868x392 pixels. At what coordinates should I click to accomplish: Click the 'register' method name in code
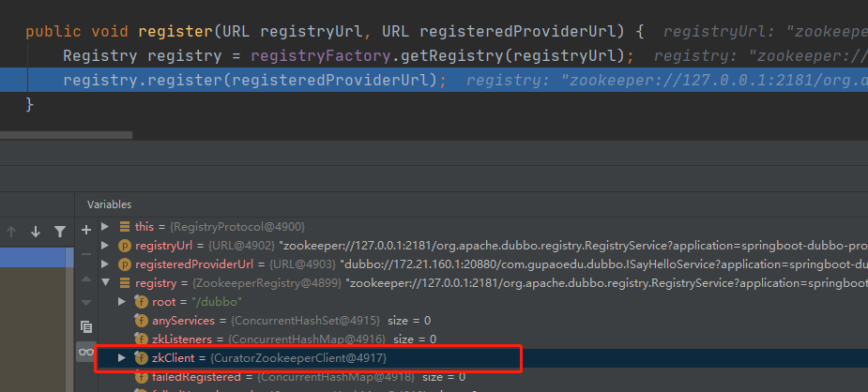tap(175, 32)
